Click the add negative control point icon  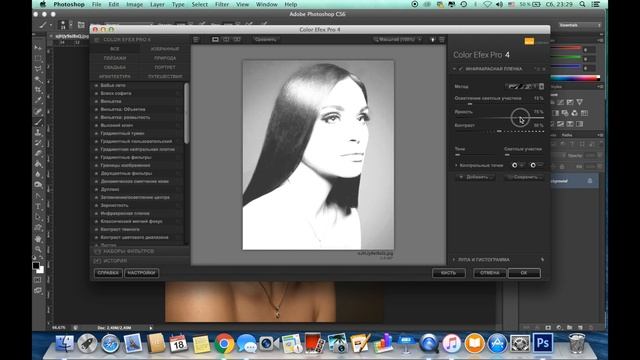tap(533, 165)
